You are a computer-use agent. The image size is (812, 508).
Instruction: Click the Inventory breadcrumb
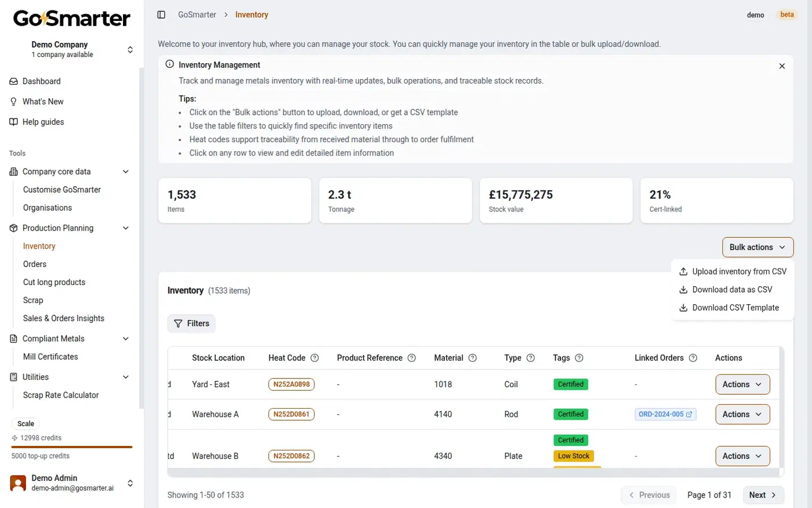coord(252,15)
